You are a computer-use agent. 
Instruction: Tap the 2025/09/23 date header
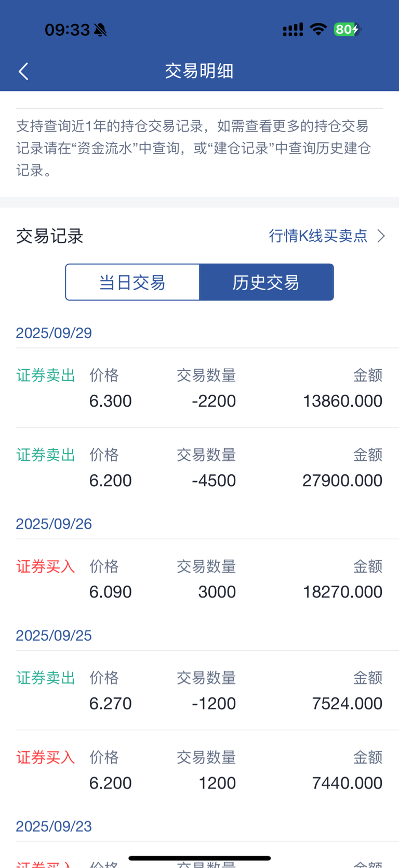54,826
